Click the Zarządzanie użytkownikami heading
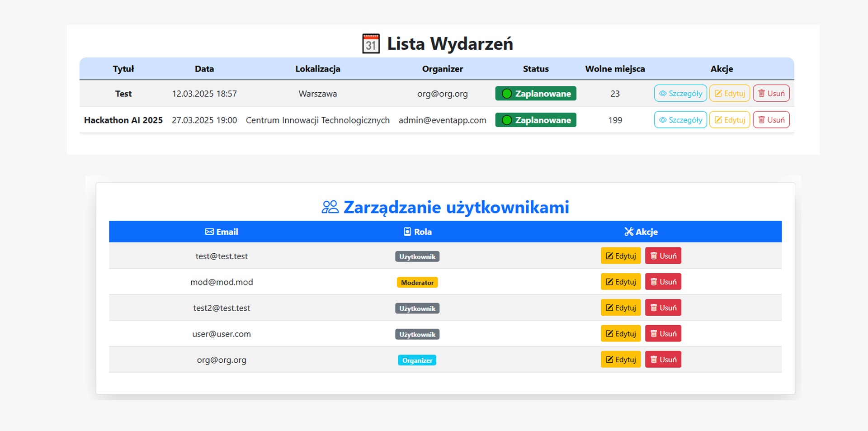The width and height of the screenshot is (868, 431). pyautogui.click(x=456, y=207)
